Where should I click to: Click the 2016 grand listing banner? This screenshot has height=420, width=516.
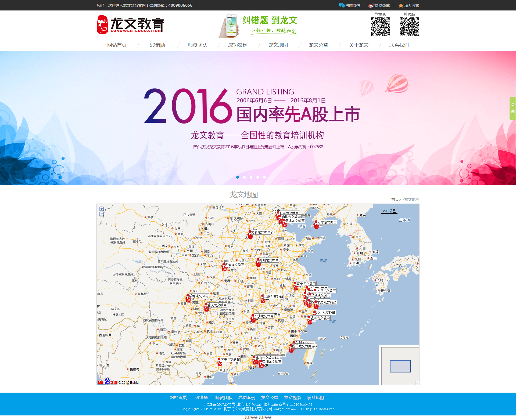pos(258,118)
